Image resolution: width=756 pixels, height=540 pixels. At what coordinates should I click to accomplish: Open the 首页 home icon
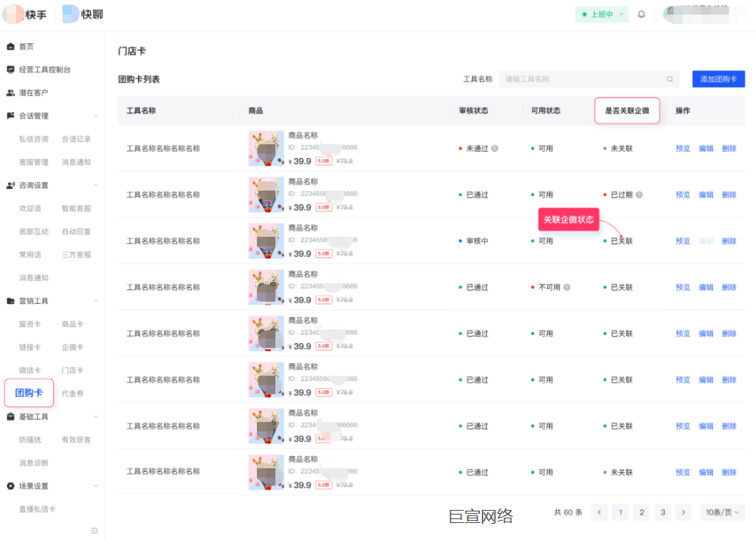tap(11, 46)
